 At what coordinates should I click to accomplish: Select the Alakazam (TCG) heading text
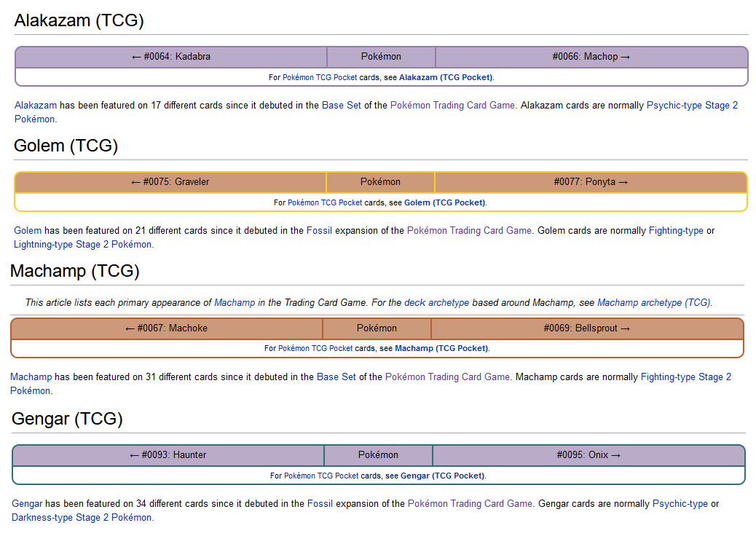point(79,20)
